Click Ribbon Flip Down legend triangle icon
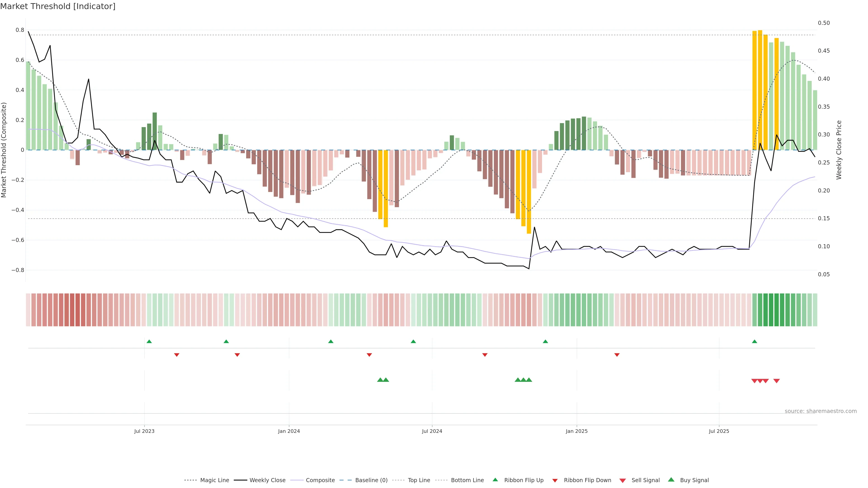Screen dimensions: 868x488 pyautogui.click(x=555, y=480)
